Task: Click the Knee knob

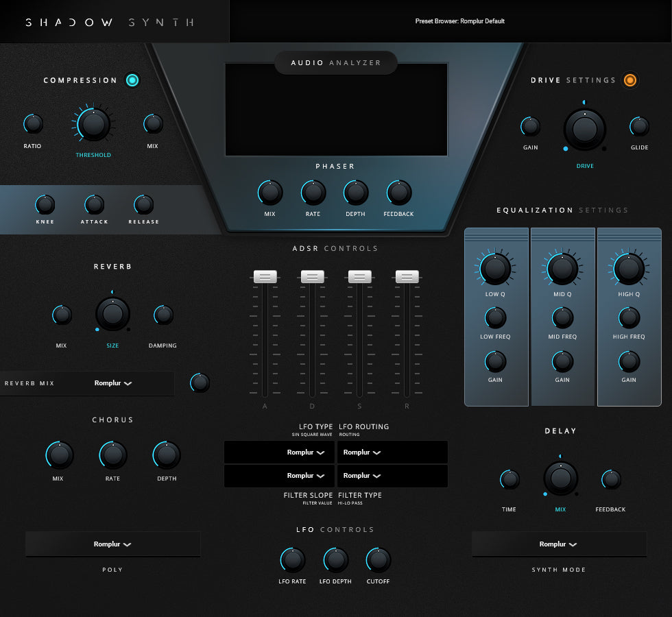Action: [45, 205]
